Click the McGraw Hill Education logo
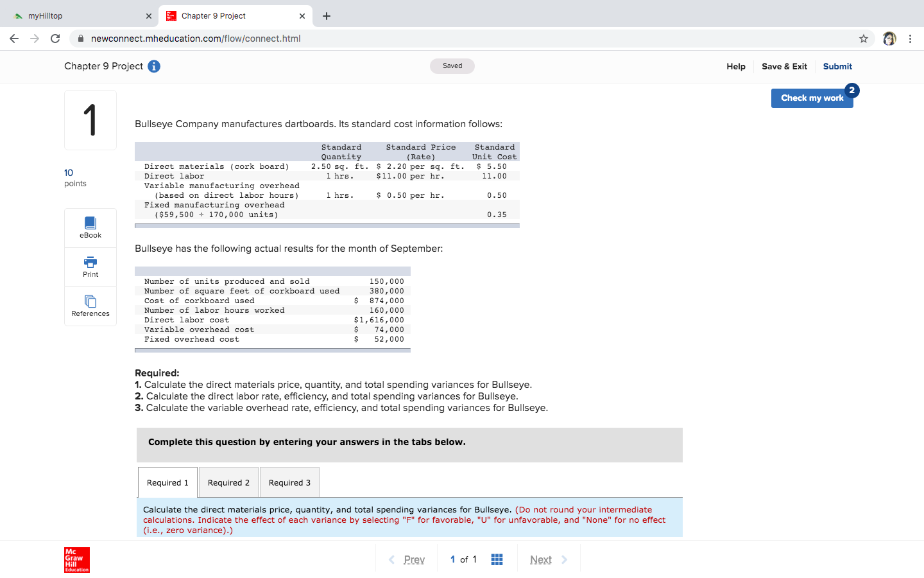Viewport: 924px width, 578px height. pos(77,560)
